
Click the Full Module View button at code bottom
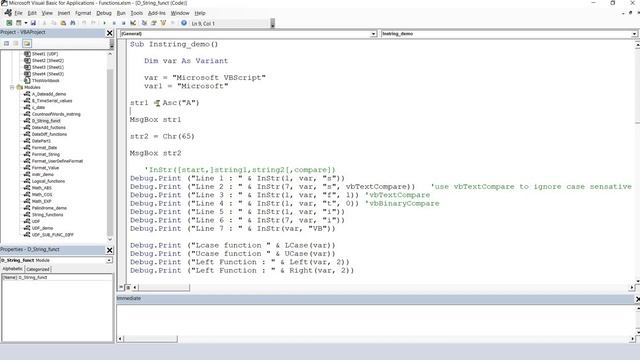pos(128,287)
